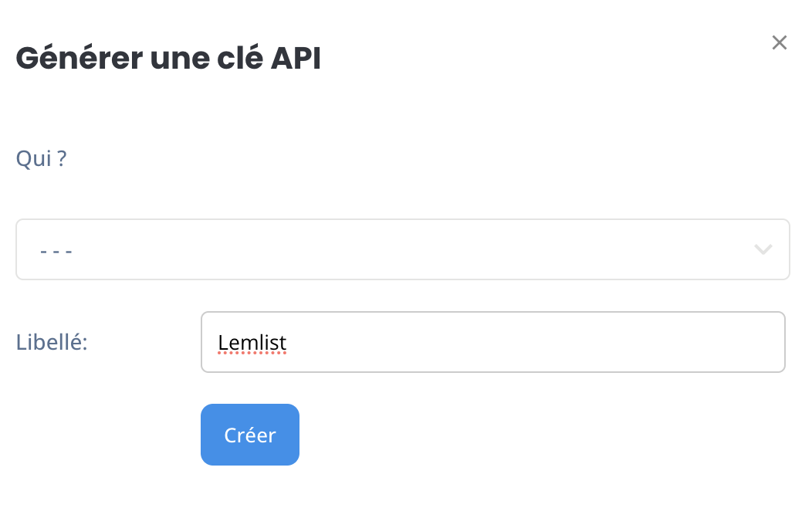
Task: Expand the user selection combo box
Action: tap(402, 249)
